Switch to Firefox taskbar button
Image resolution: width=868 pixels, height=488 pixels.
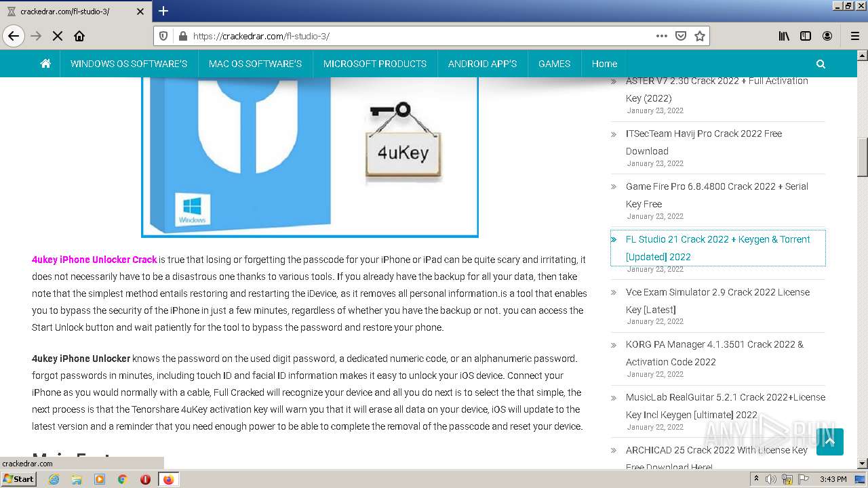pos(168,479)
